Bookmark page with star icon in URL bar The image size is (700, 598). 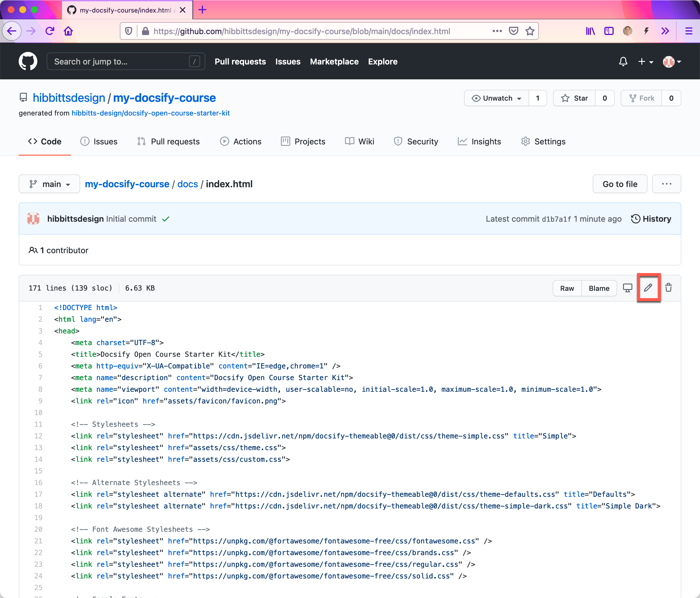(530, 31)
